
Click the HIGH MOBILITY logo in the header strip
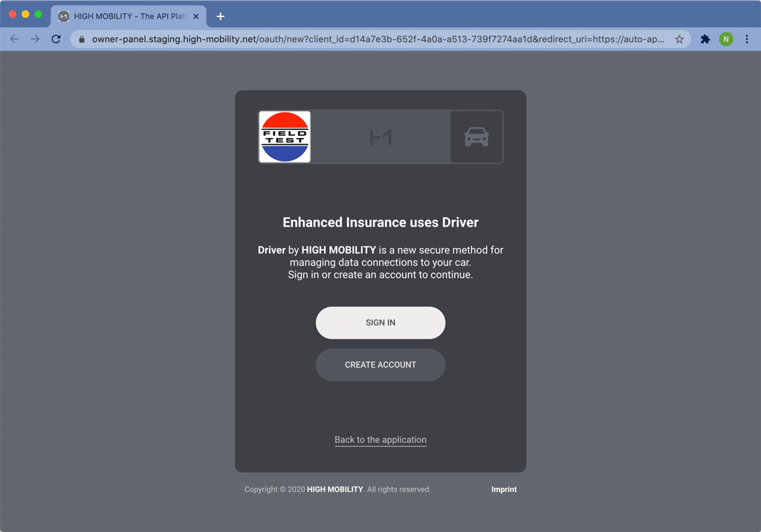coord(381,137)
